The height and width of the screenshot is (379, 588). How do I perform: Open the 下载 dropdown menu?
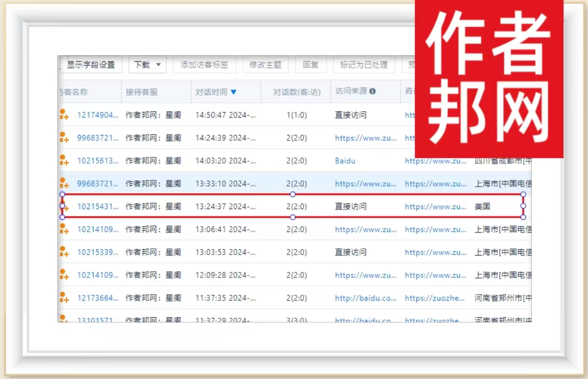pyautogui.click(x=147, y=65)
